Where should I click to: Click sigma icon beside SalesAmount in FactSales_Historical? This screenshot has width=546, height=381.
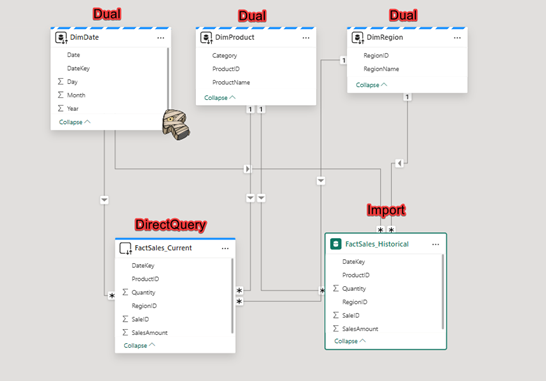click(336, 328)
